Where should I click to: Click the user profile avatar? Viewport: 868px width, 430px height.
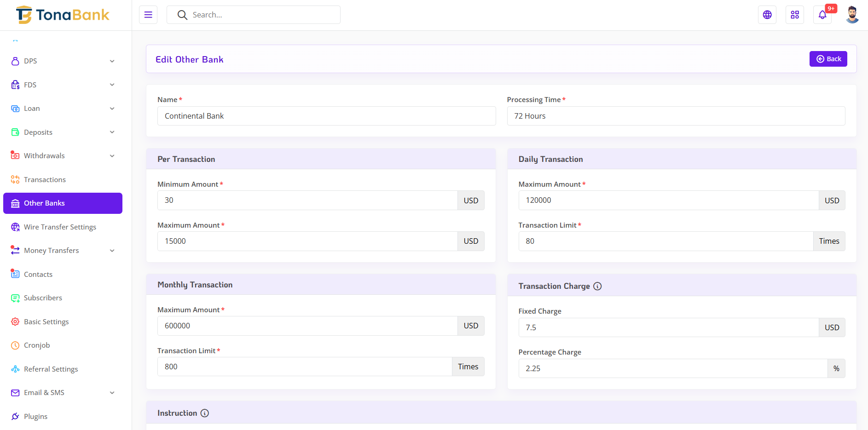point(852,15)
